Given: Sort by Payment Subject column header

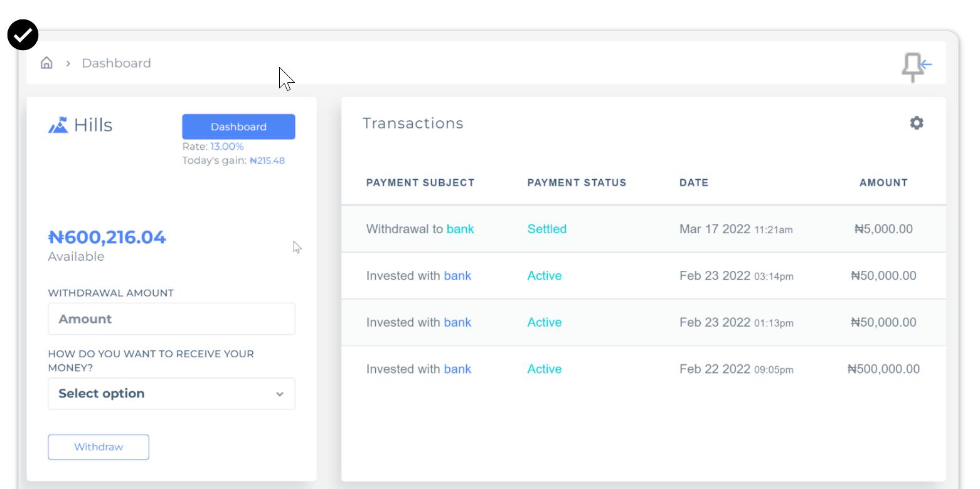Looking at the screenshot, I should (420, 183).
